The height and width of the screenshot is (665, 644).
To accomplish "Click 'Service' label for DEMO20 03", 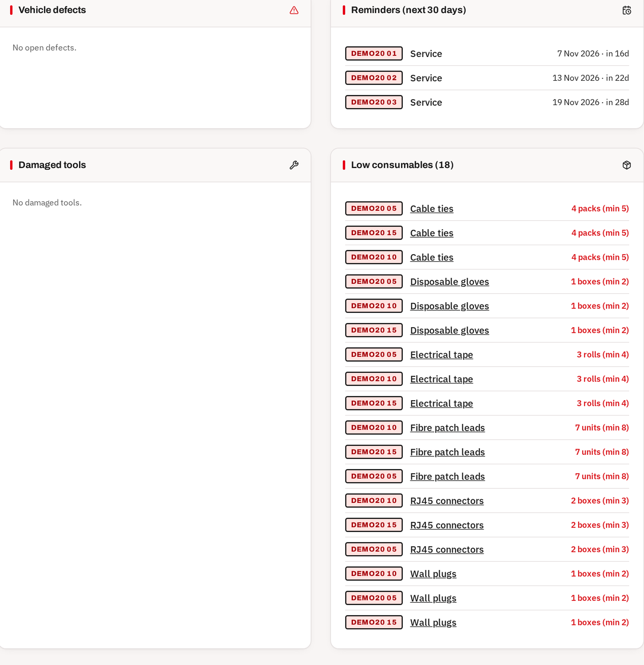I will coord(426,103).
